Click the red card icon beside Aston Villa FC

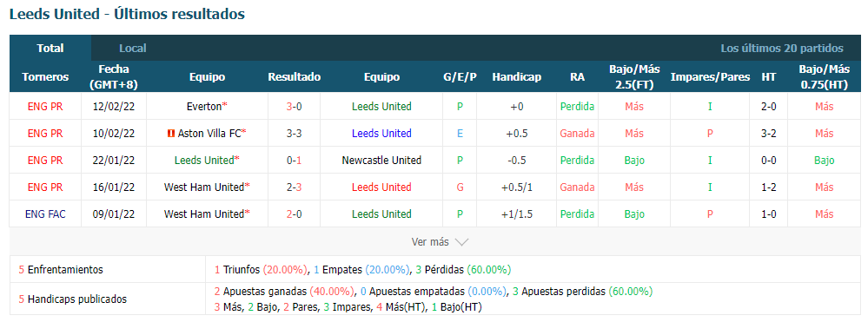[x=170, y=134]
